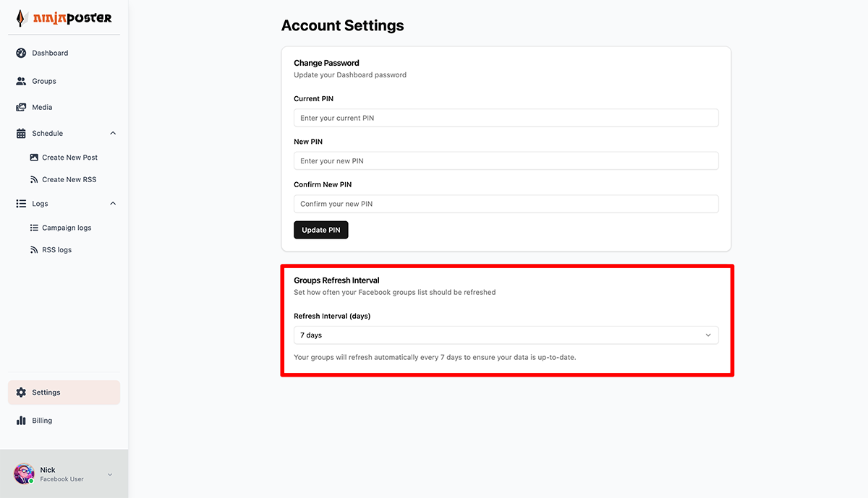This screenshot has height=498, width=868.
Task: Click the Groups Refresh Interval title
Action: pos(336,280)
